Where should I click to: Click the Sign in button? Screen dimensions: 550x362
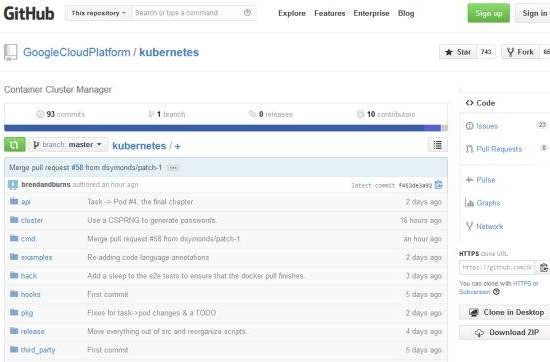pos(534,13)
